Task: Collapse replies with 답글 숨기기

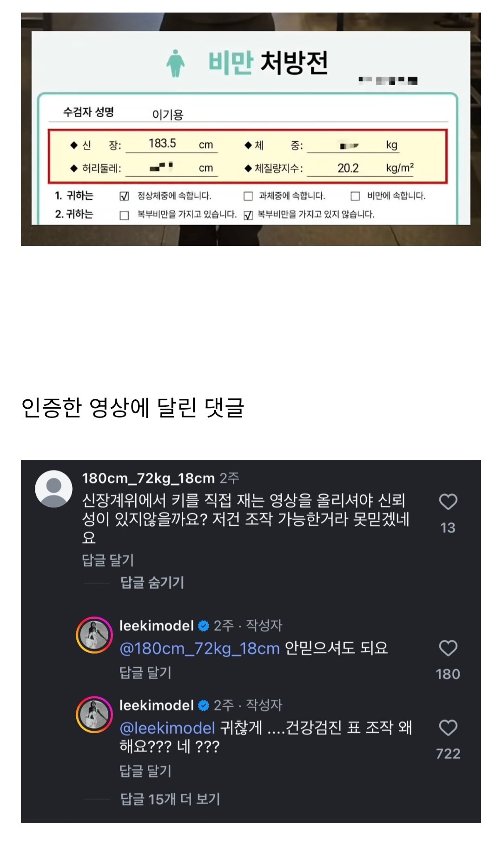Action: tap(152, 582)
